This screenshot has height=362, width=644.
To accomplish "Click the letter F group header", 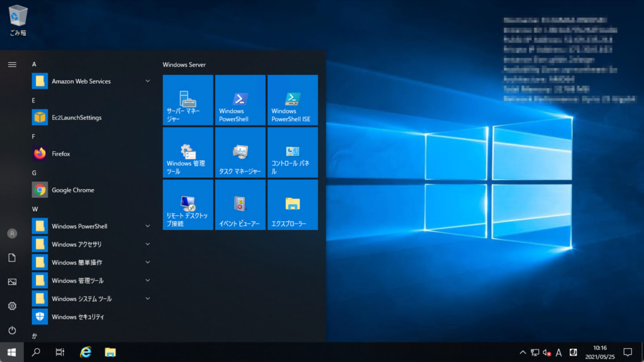I will 34,136.
